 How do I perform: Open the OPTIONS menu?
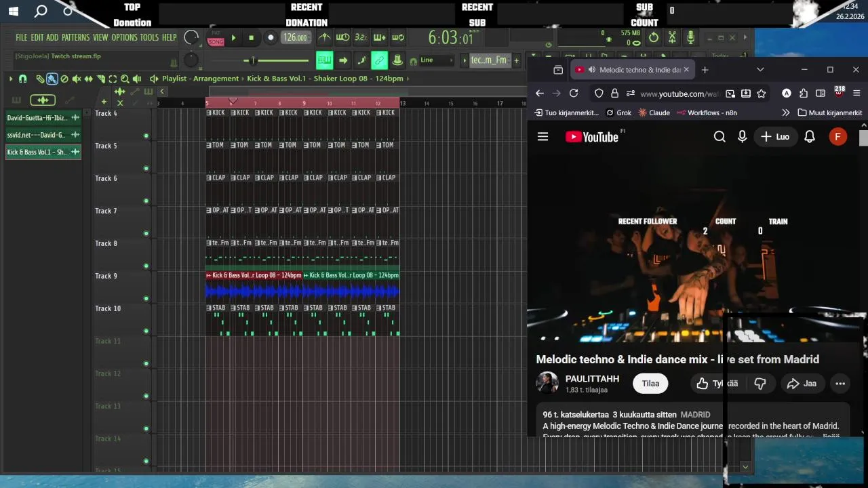(125, 37)
